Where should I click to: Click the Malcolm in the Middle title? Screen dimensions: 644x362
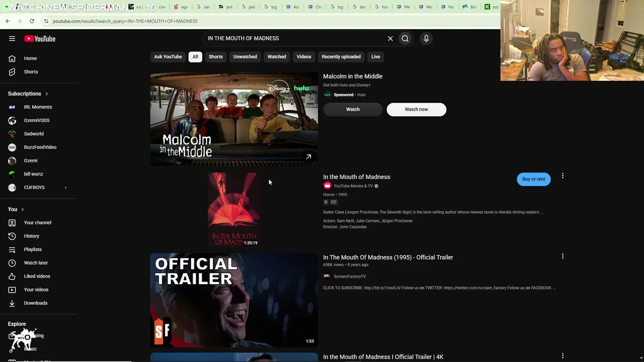click(353, 76)
